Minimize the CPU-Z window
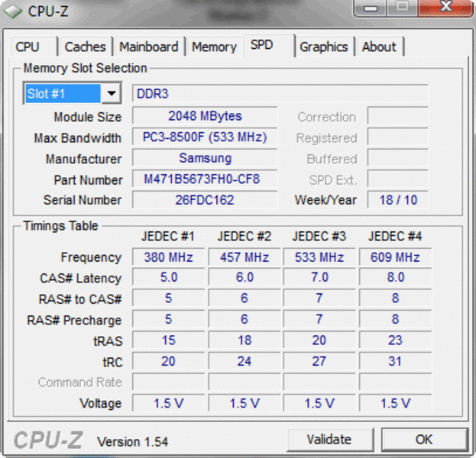The height and width of the screenshot is (458, 476). pos(371,8)
